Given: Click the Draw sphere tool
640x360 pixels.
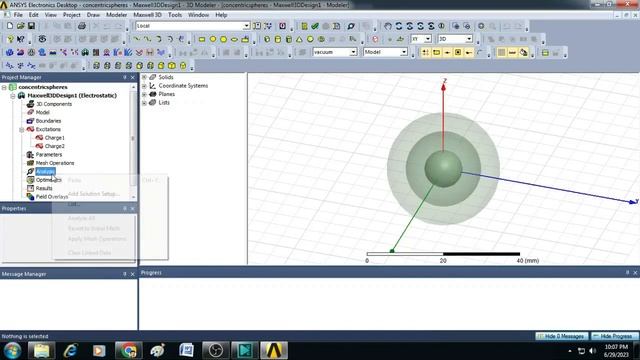Looking at the screenshot, I should tap(310, 39).
